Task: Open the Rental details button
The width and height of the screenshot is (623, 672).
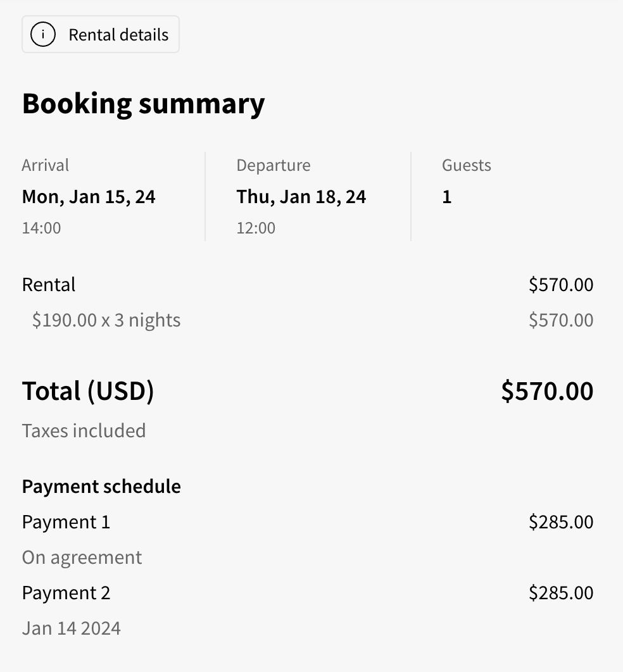Action: click(101, 34)
